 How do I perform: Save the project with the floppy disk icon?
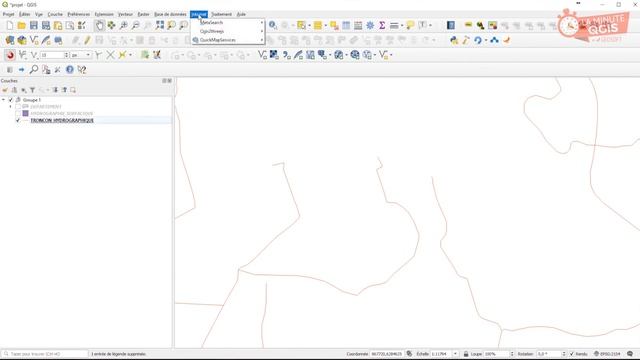click(x=34, y=25)
